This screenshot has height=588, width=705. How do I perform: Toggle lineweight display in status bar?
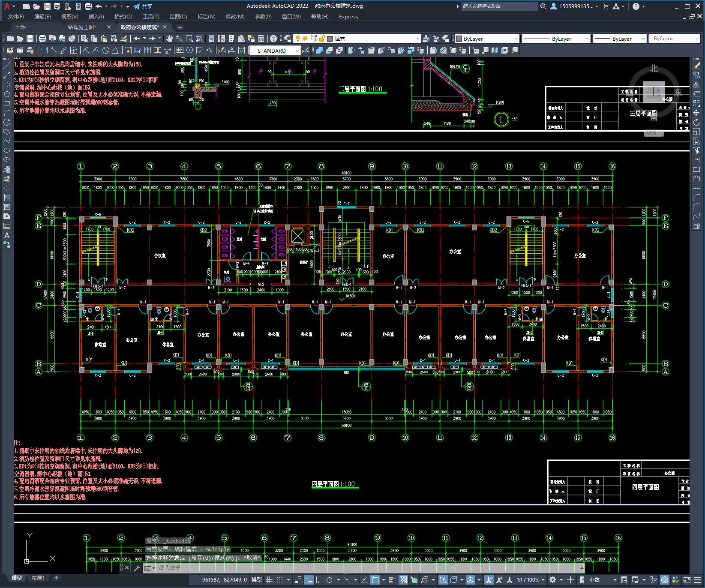392,580
